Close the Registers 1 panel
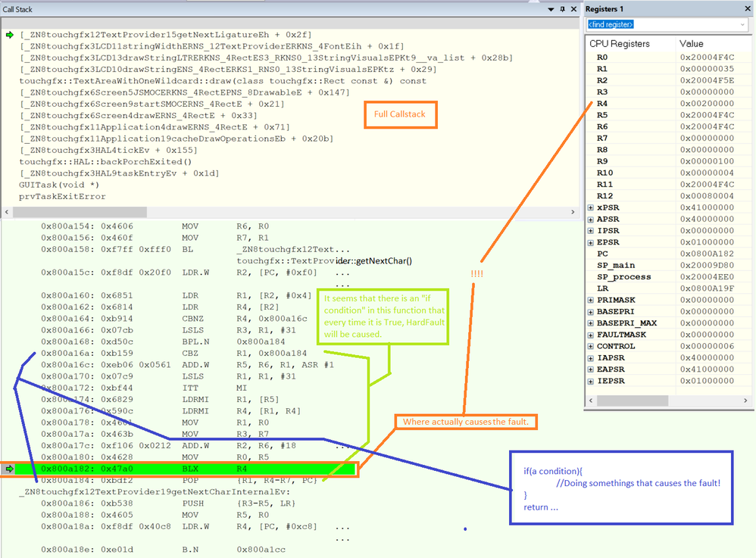The image size is (756, 558). (748, 9)
